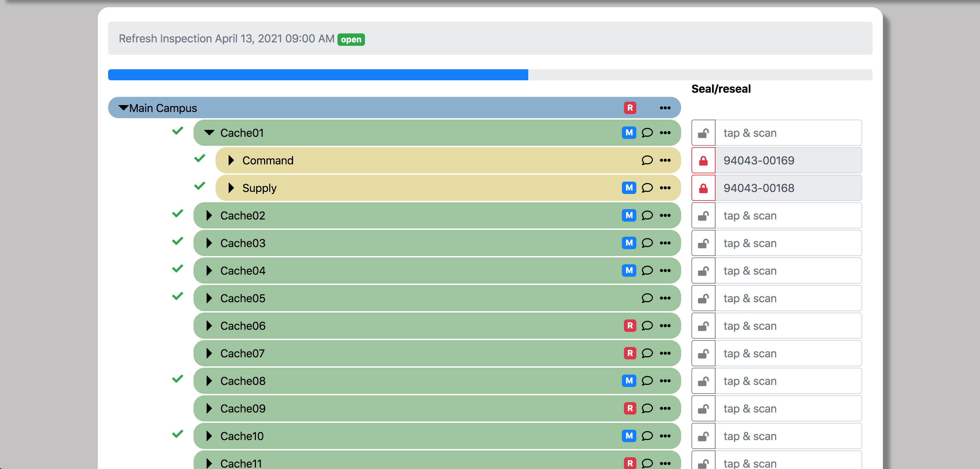Click the red R badge on Cache06
Image resolution: width=980 pixels, height=469 pixels.
click(x=629, y=326)
